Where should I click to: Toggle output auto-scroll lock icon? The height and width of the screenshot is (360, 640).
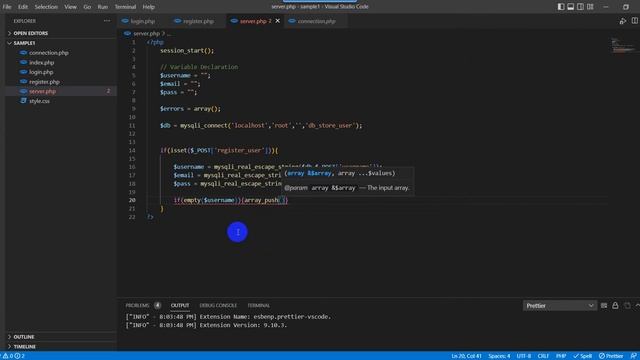615,306
